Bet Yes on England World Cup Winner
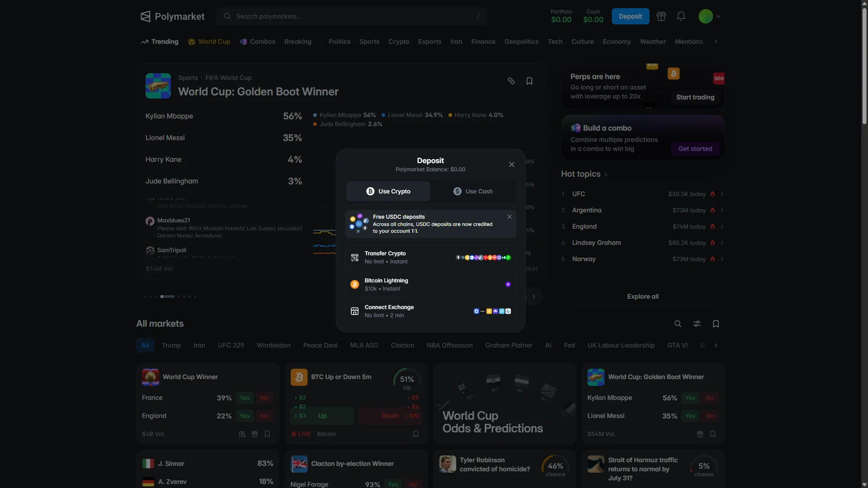Screen dimensions: 868x488 (245, 416)
